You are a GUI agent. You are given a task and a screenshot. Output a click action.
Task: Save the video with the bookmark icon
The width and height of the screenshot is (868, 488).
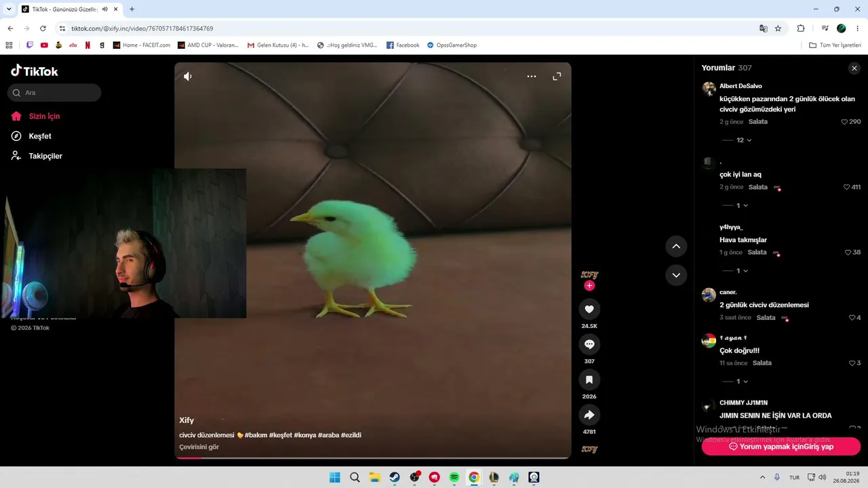[589, 380]
